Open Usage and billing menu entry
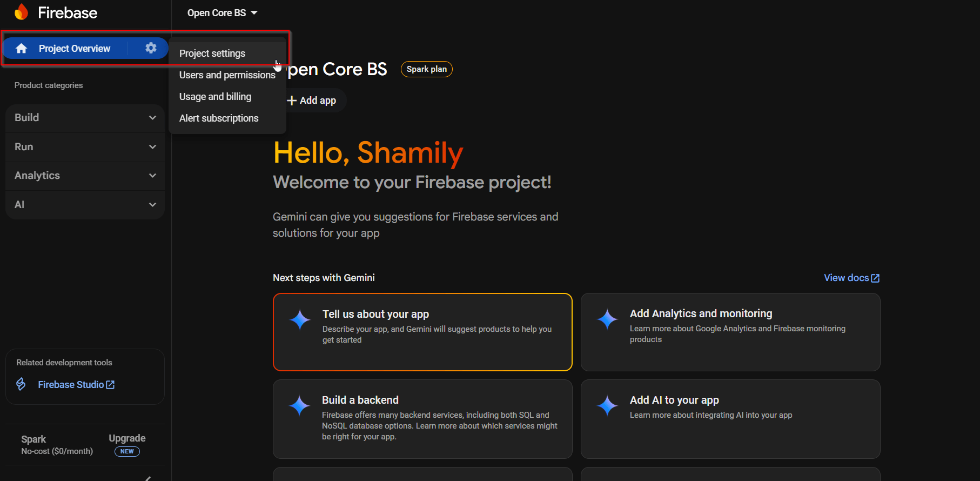The width and height of the screenshot is (980, 481). pos(215,97)
